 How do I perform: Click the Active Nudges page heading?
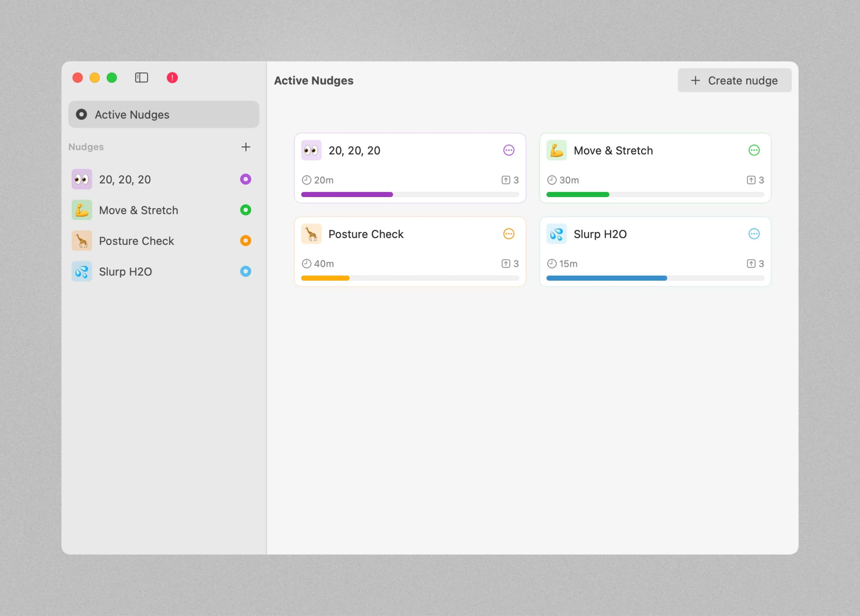[314, 81]
